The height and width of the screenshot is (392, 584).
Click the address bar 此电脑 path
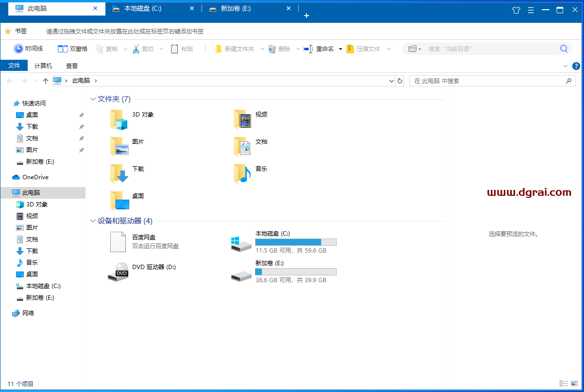click(x=81, y=81)
